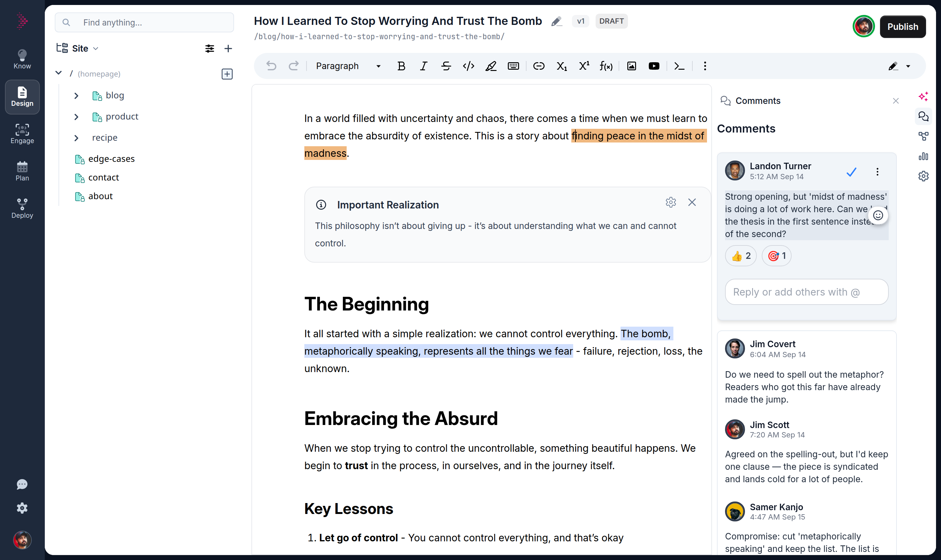Image resolution: width=941 pixels, height=560 pixels.
Task: Insert a video embed
Action: [654, 66]
